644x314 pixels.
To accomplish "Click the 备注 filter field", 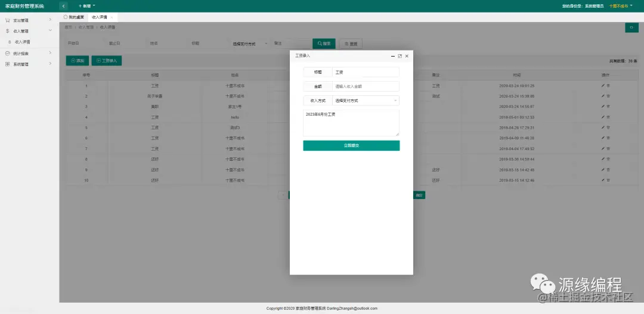I will 291,43.
